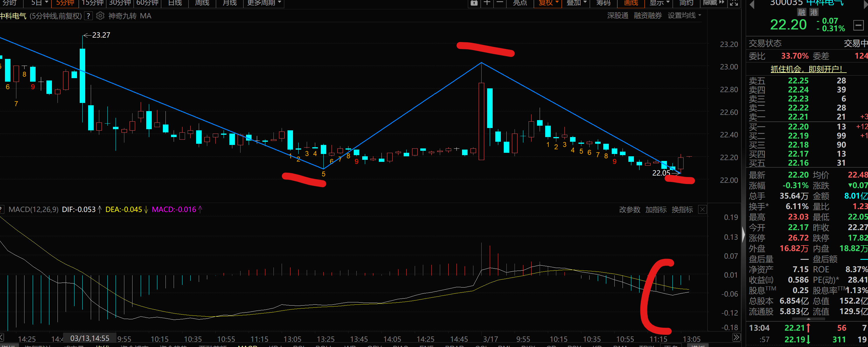Expand the 设置均线 dropdown
This screenshot has height=347, width=868.
pos(684,15)
